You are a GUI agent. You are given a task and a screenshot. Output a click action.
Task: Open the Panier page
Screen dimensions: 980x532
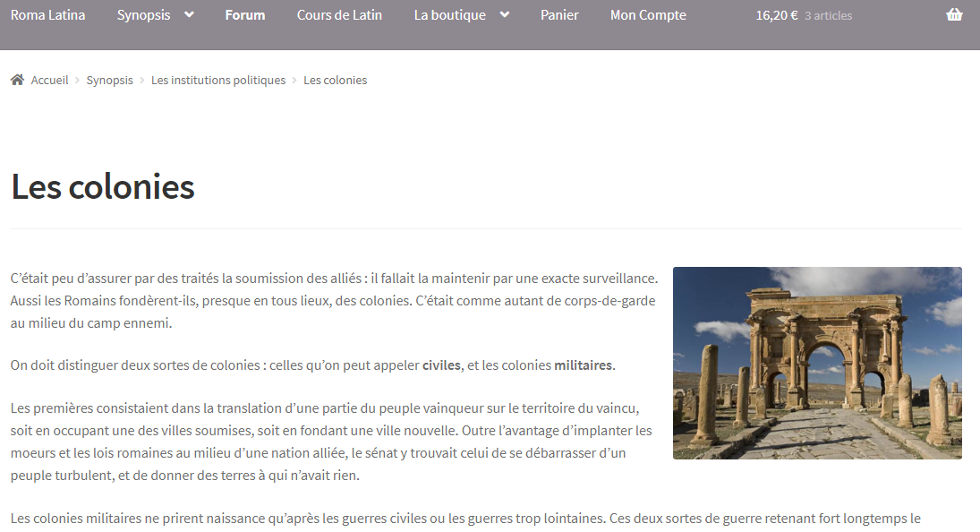point(559,15)
